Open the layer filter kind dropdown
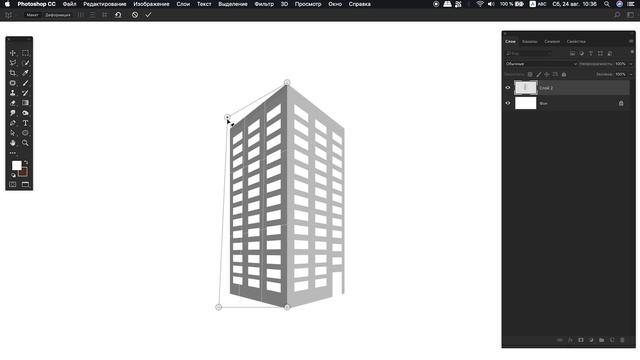This screenshot has width=640, height=360. 529,53
